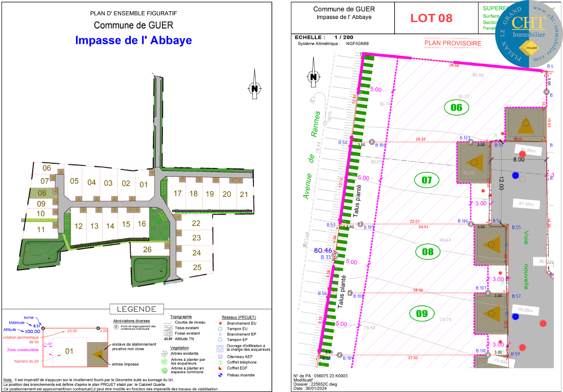Click the Coffret EDF legend symbol

pos(220,368)
